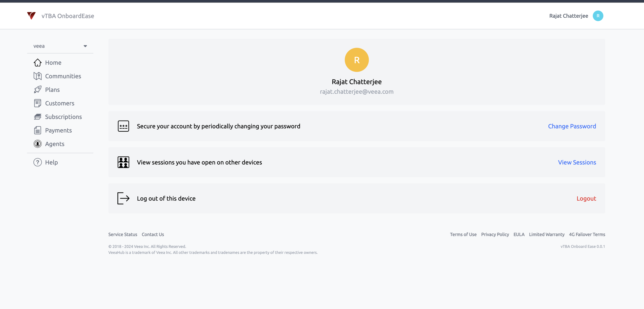
Task: Open Limited Warranty link
Action: pyautogui.click(x=547, y=234)
